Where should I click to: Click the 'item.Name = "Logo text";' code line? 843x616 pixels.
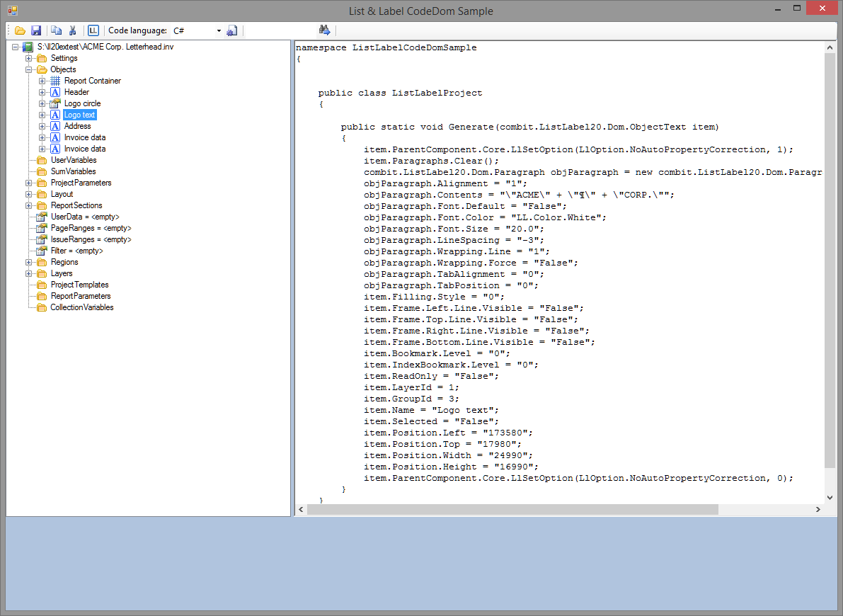point(431,410)
